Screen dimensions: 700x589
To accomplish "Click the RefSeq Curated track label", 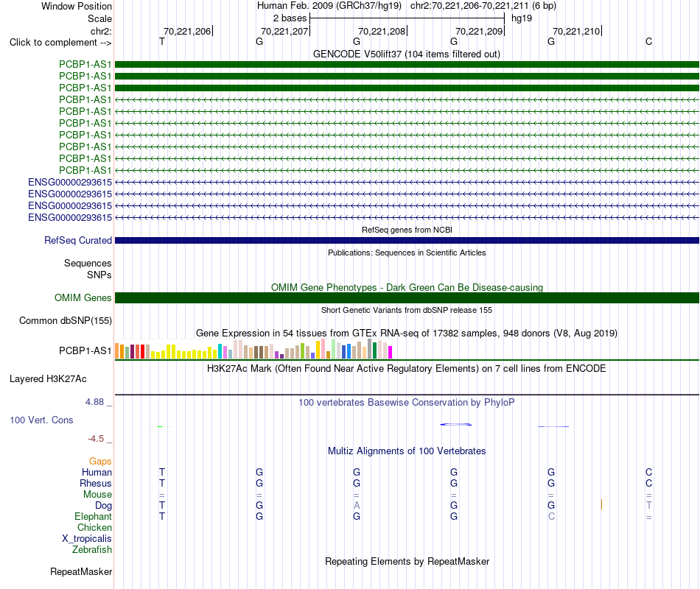I will (77, 240).
